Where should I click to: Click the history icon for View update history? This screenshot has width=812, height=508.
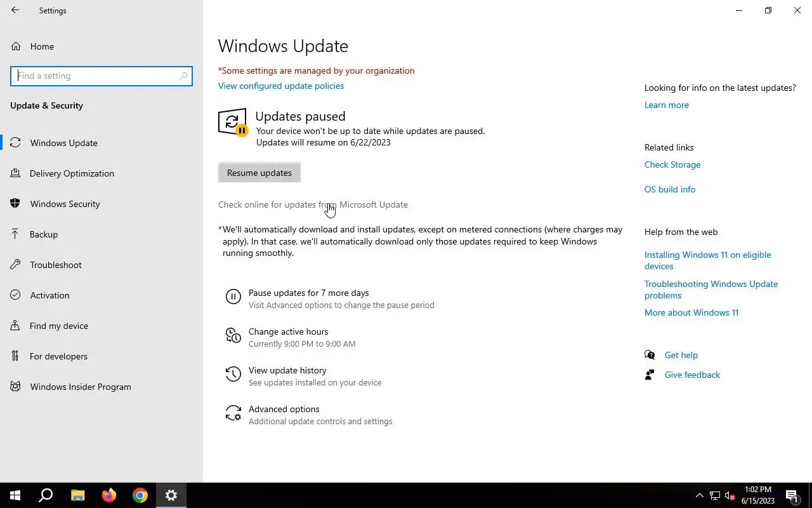point(233,374)
